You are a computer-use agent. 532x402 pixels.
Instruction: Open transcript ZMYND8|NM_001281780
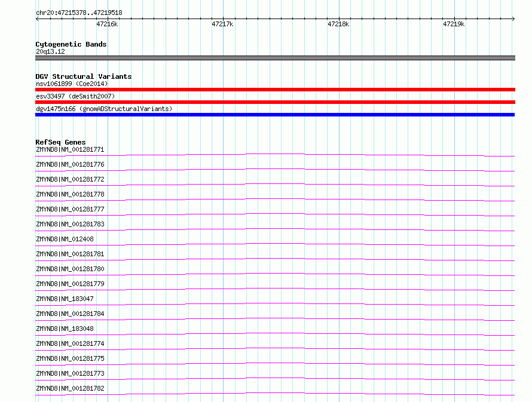[x=70, y=269]
